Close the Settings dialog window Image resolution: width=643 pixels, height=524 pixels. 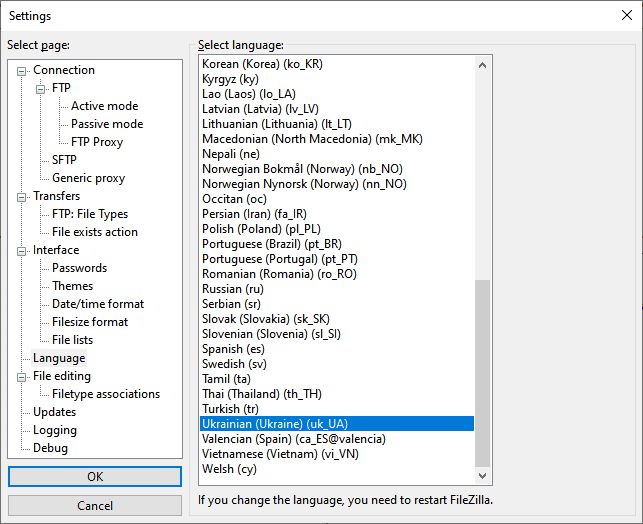coord(626,15)
